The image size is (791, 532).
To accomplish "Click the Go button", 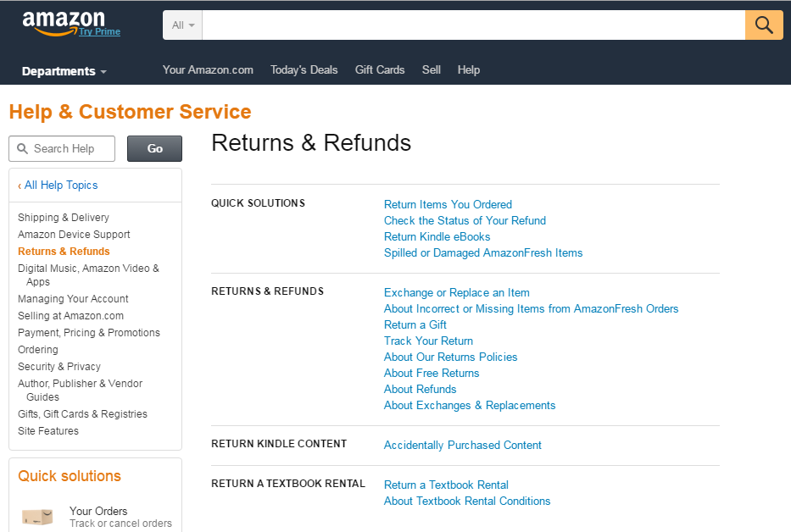I will (x=154, y=149).
